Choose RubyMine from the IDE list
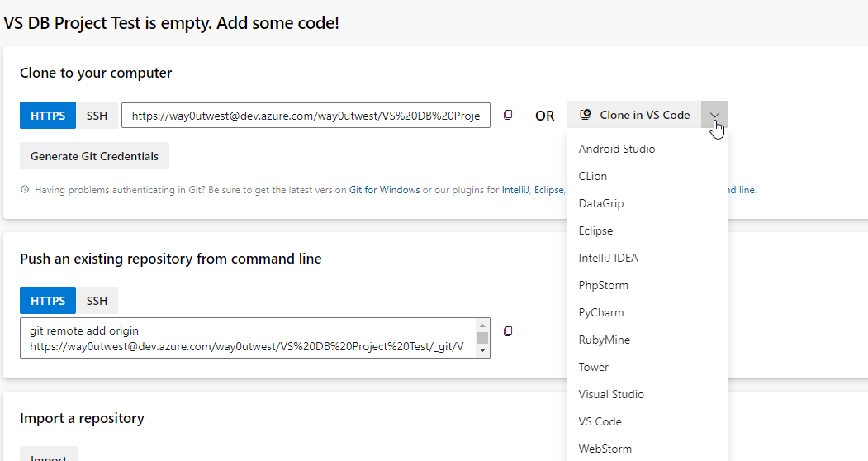868x461 pixels. (x=647, y=340)
